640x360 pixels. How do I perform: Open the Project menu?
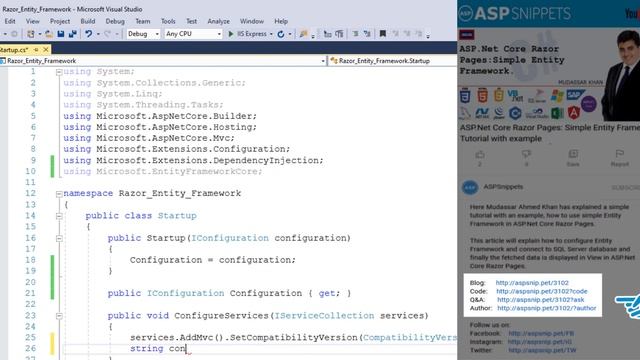coord(60,21)
